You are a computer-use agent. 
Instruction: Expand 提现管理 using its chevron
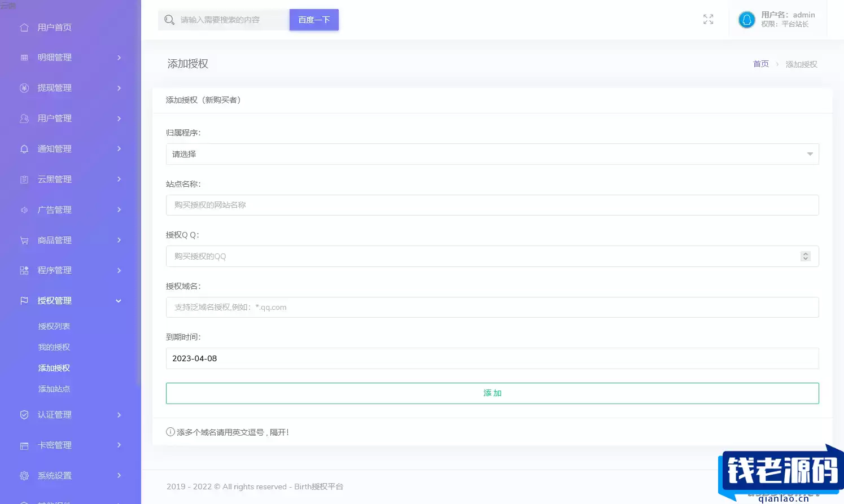119,88
